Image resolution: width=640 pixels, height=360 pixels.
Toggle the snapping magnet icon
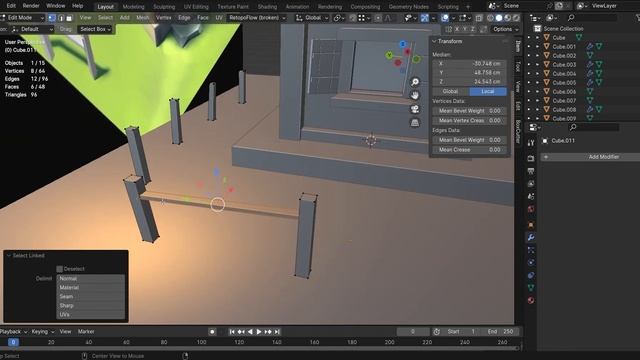pos(353,18)
